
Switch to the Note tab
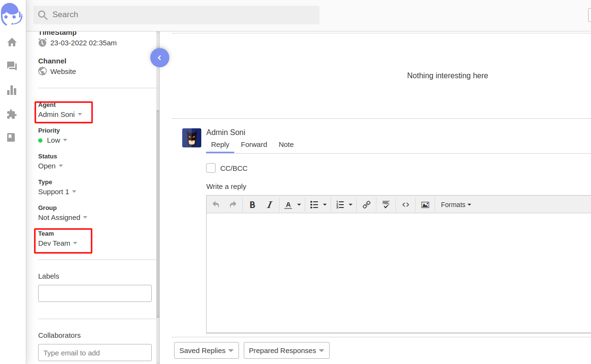pos(286,145)
